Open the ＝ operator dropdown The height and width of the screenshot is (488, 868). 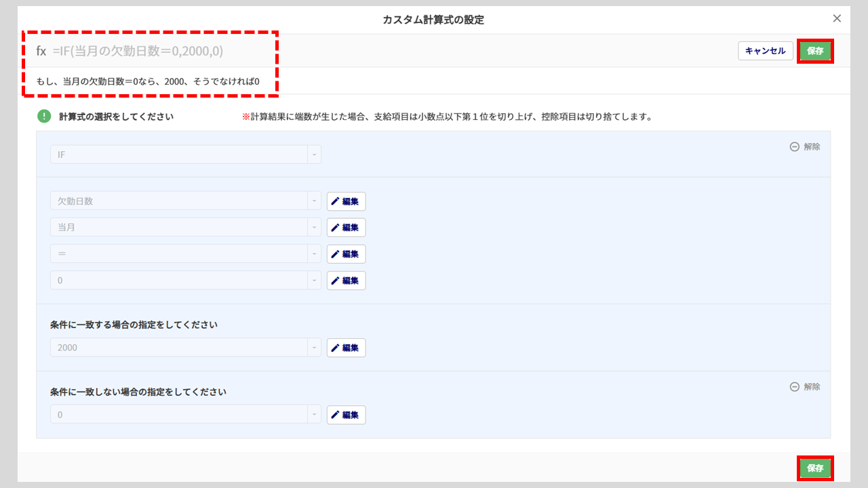pyautogui.click(x=186, y=253)
